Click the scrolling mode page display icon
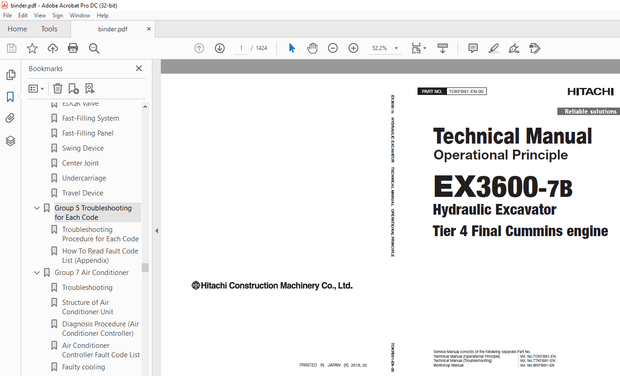 442,48
